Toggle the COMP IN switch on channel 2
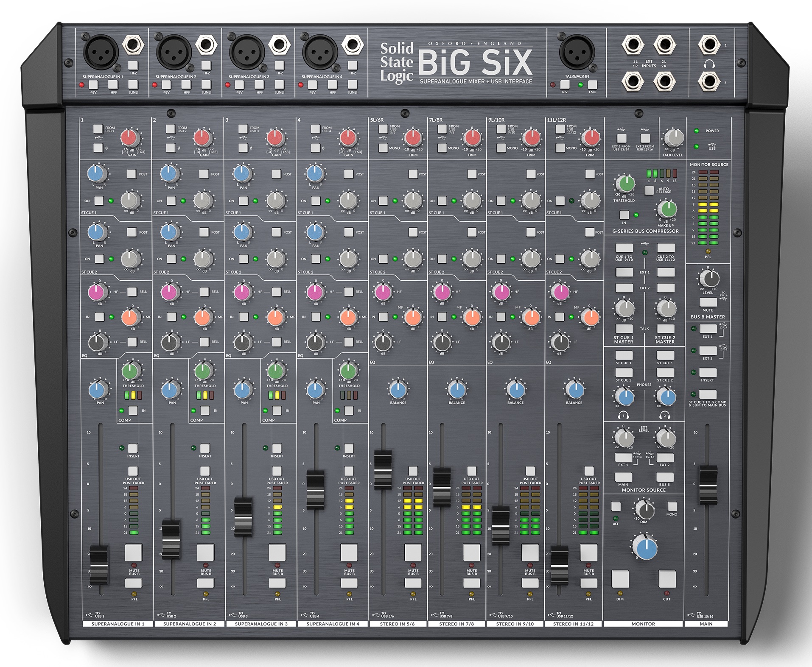The image size is (812, 667). pos(205,410)
